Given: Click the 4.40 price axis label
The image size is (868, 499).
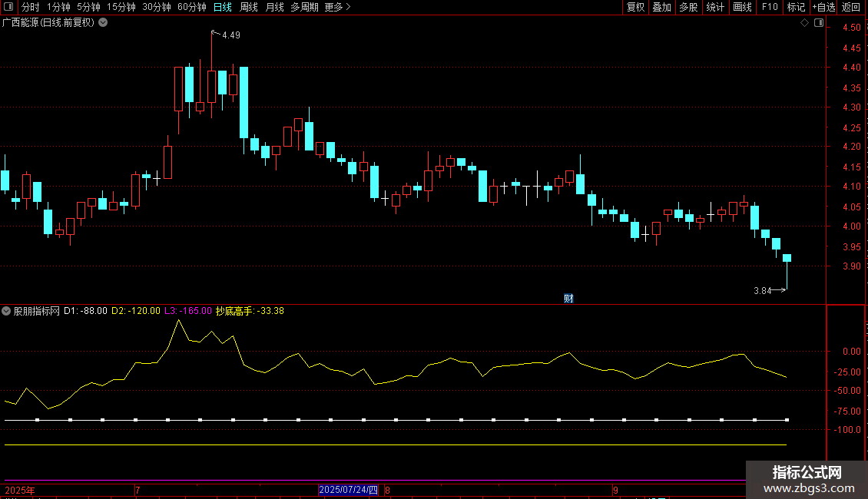Looking at the screenshot, I should [x=851, y=68].
